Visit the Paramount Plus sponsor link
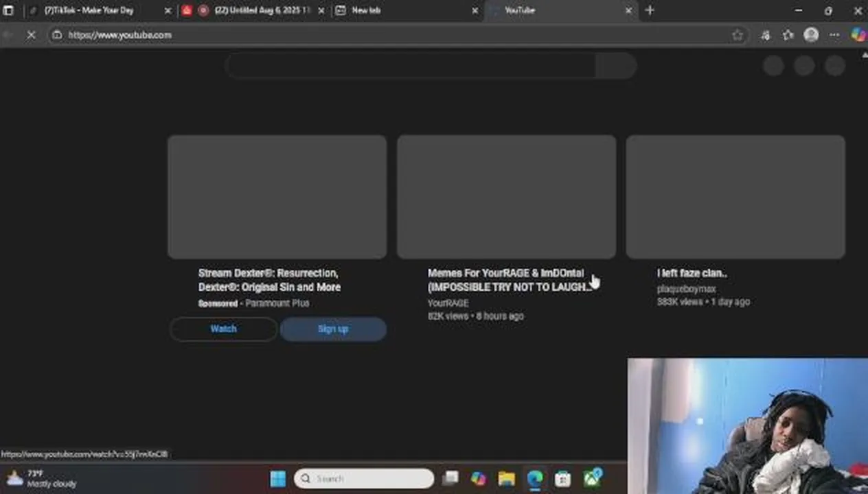This screenshot has width=868, height=494. point(277,303)
